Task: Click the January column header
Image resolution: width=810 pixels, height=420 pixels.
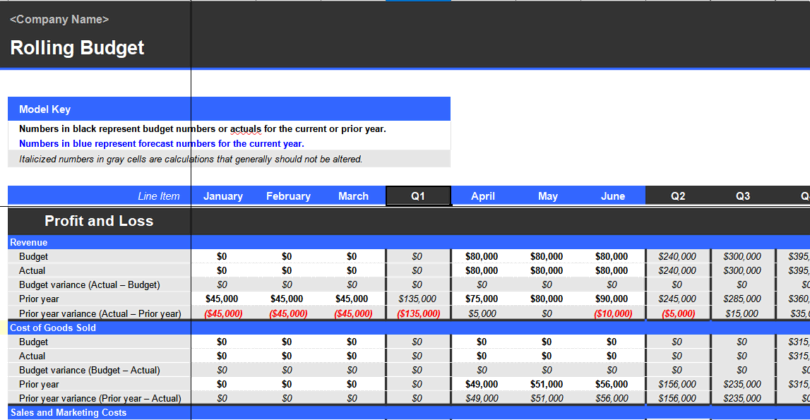Action: (223, 196)
